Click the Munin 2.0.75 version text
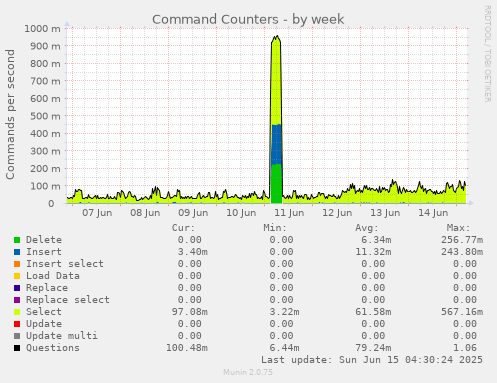 click(248, 372)
